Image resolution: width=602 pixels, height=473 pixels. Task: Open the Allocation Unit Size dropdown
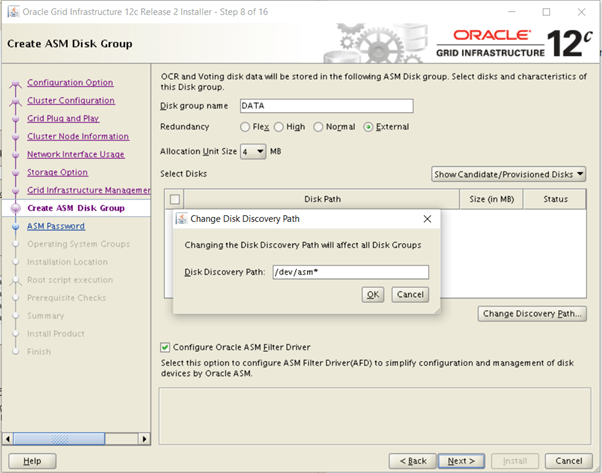click(253, 151)
